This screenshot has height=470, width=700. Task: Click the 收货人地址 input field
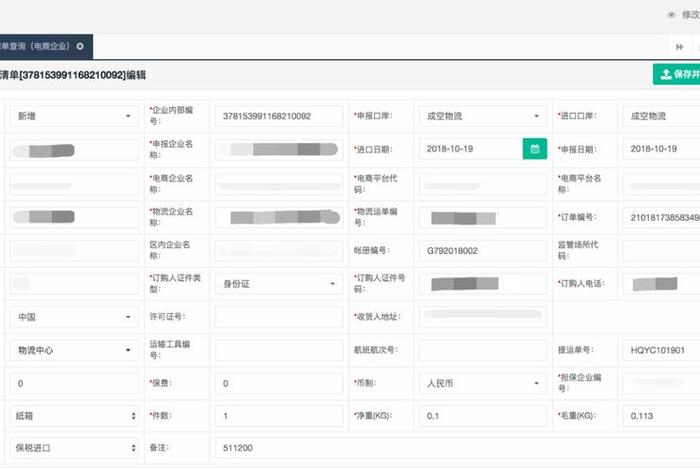point(483,317)
